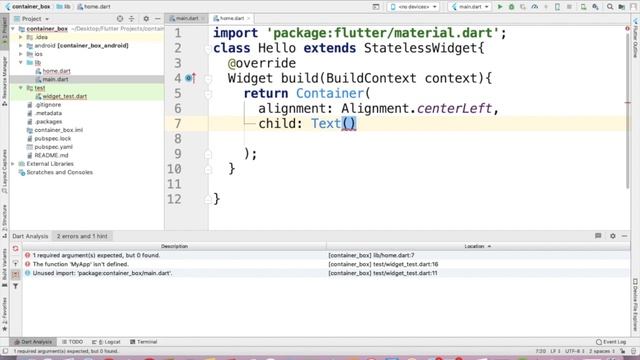This screenshot has height=360, width=640.
Task: Open the project structure folder icon
Action: click(x=622, y=7)
